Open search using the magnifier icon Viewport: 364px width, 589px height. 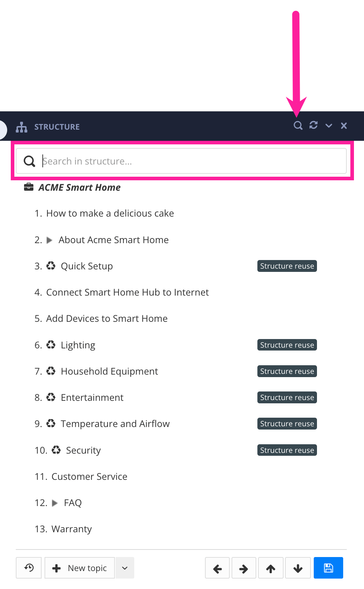click(298, 126)
